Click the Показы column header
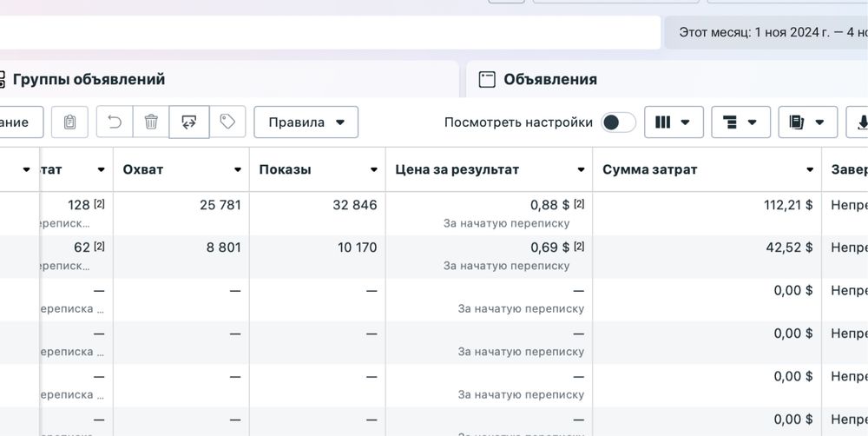 click(285, 169)
